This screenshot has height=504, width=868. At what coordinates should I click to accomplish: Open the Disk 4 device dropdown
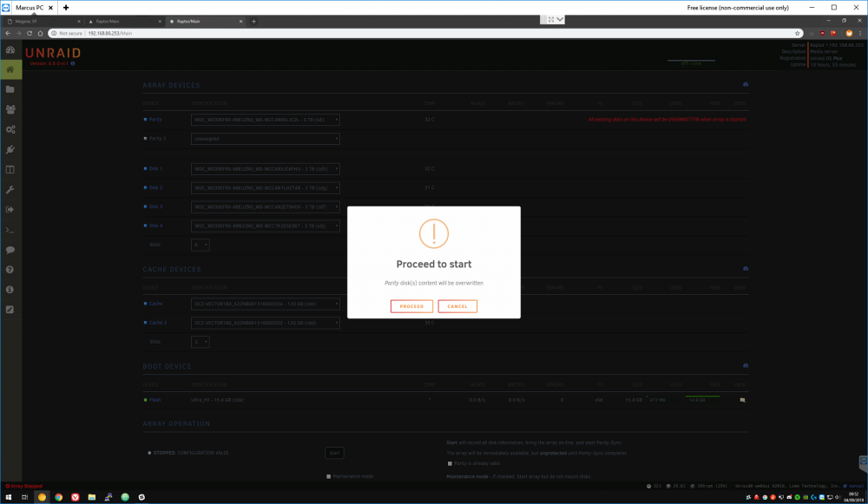pyautogui.click(x=265, y=226)
